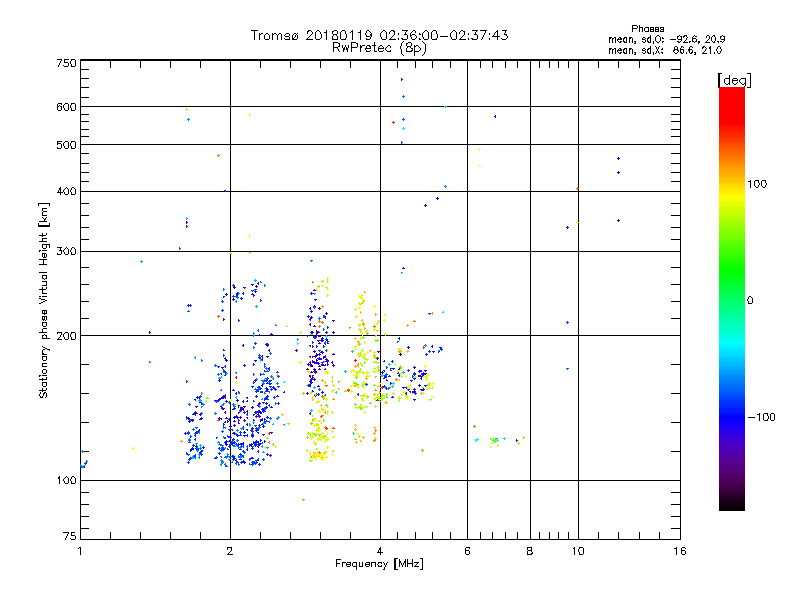
Task: Click the y-axis '200' tick label
Action: tap(67, 336)
